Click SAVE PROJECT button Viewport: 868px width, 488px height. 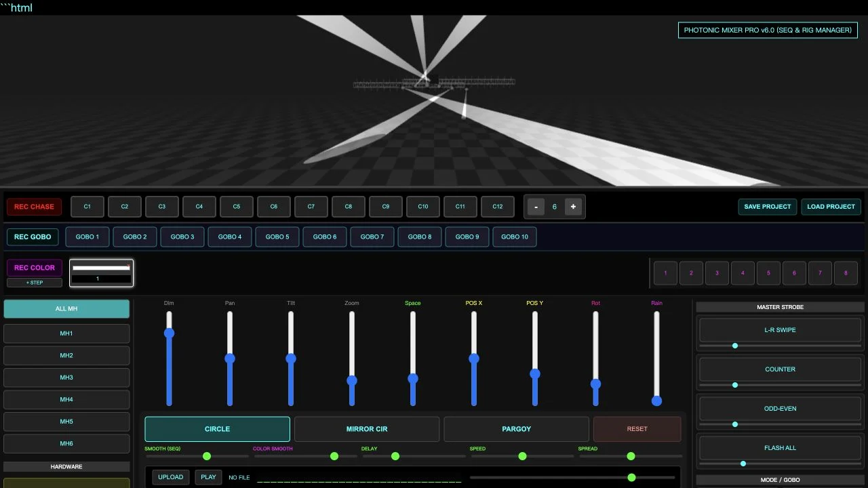click(768, 207)
